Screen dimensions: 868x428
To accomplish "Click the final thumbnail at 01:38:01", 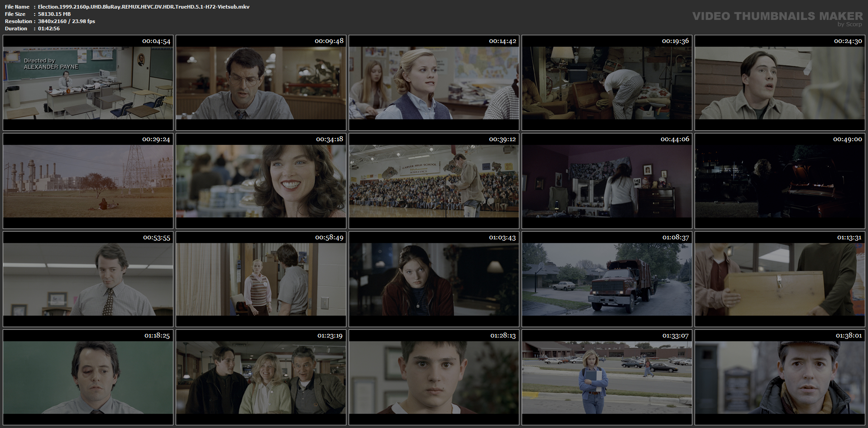I will 780,377.
